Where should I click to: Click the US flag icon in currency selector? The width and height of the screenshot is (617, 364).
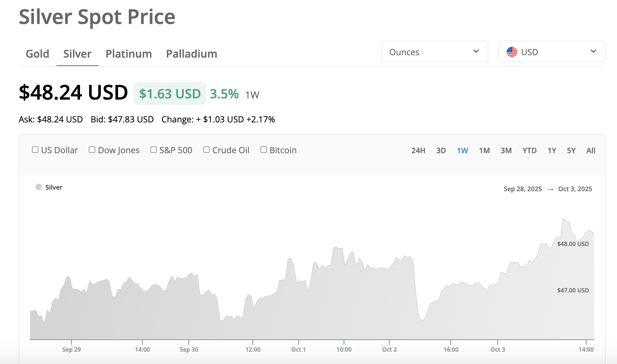tap(512, 52)
